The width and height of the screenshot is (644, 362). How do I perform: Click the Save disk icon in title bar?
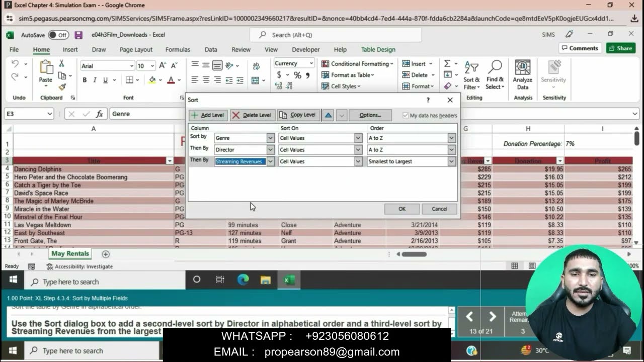pyautogui.click(x=78, y=35)
